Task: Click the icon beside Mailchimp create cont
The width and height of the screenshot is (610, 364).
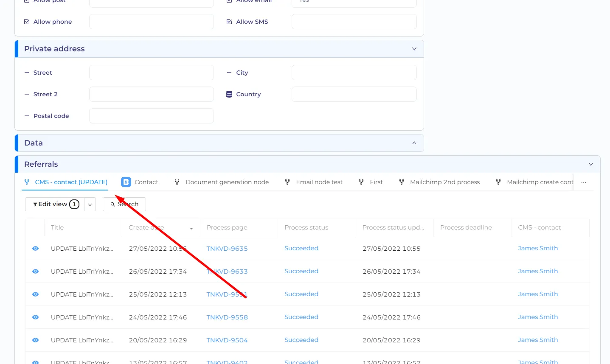Action: pyautogui.click(x=498, y=182)
